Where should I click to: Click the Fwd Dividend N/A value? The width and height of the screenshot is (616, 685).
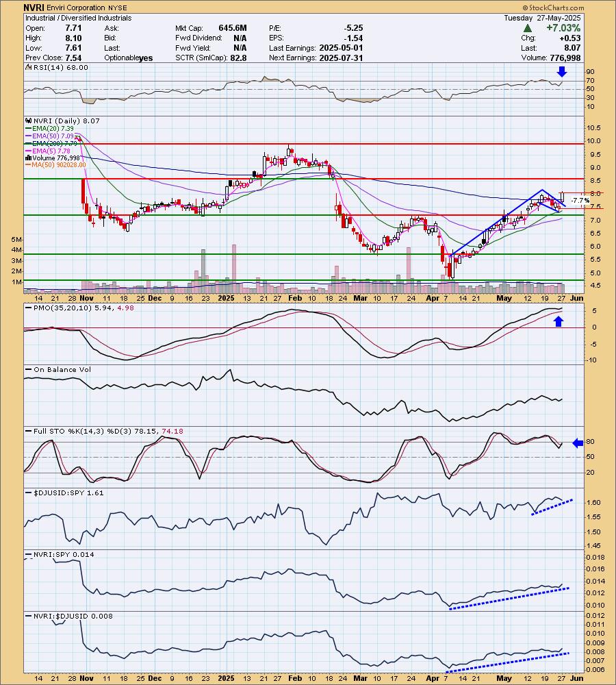[240, 38]
